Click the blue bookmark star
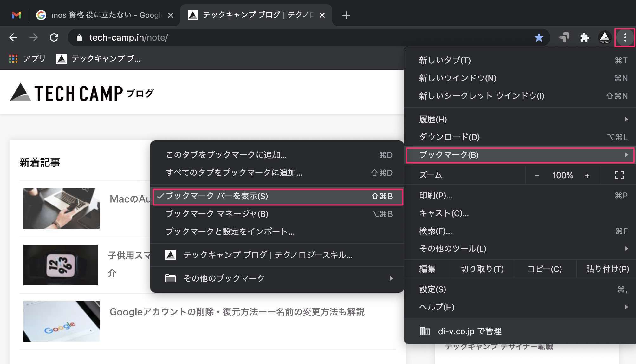Image resolution: width=636 pixels, height=364 pixels. point(539,38)
